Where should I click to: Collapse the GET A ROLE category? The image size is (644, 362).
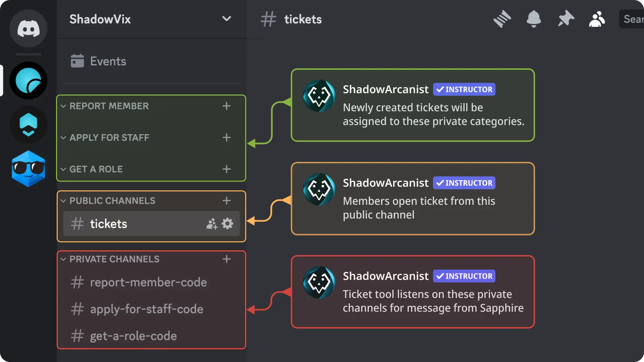click(63, 169)
